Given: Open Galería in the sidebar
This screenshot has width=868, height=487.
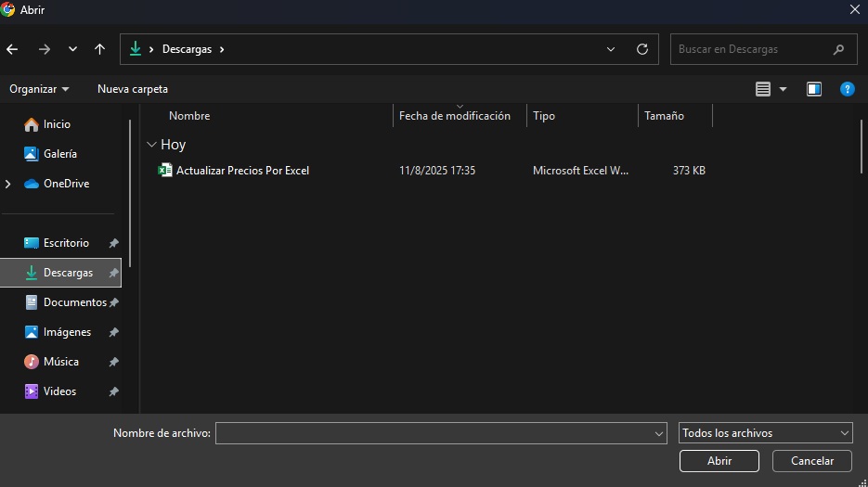Looking at the screenshot, I should click(x=59, y=154).
